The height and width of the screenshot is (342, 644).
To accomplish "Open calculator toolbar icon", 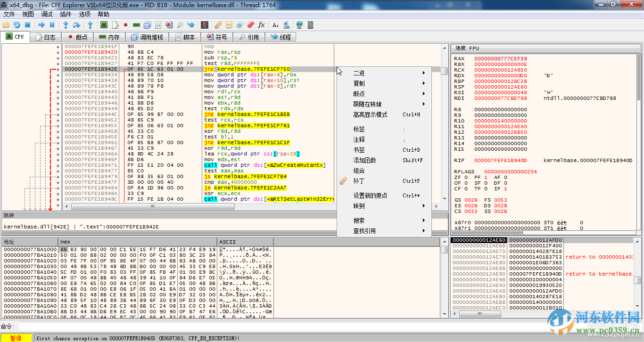I will click(x=310, y=24).
